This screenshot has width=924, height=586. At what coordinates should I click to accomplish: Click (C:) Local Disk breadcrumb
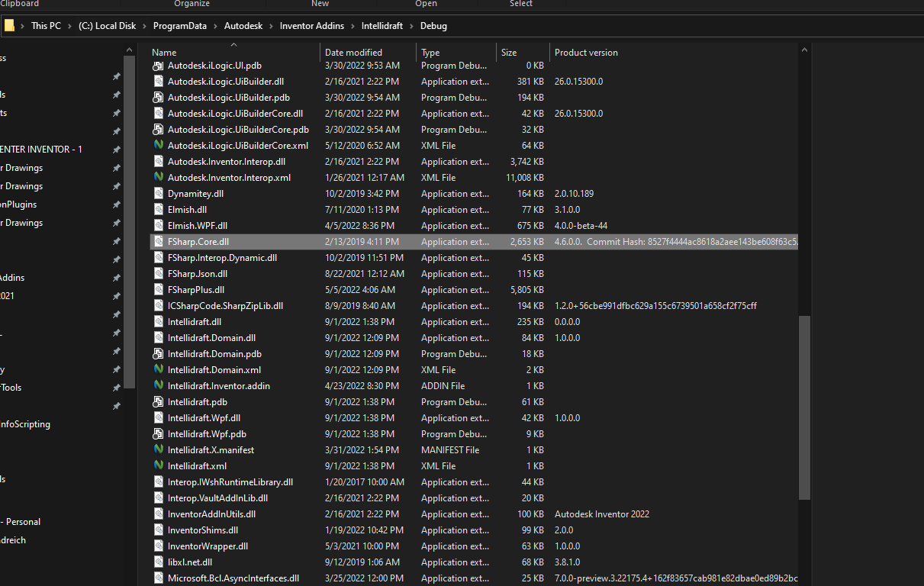[108, 26]
